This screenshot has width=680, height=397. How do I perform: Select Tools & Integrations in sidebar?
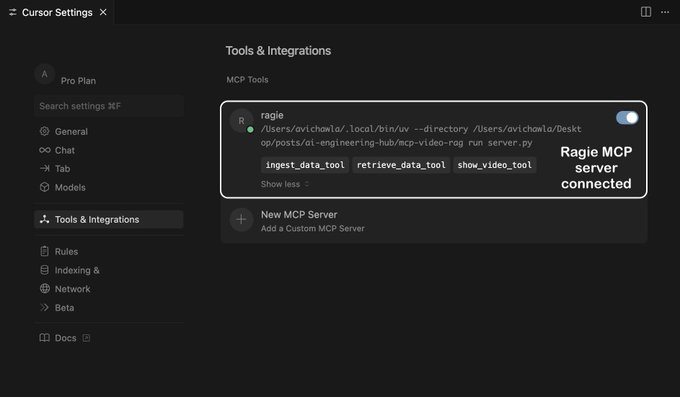109,220
